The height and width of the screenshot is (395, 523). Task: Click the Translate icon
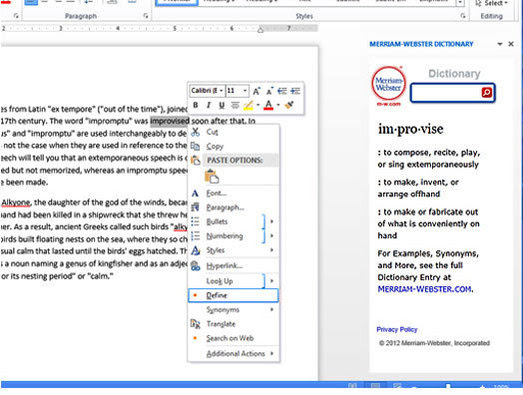tap(195, 324)
